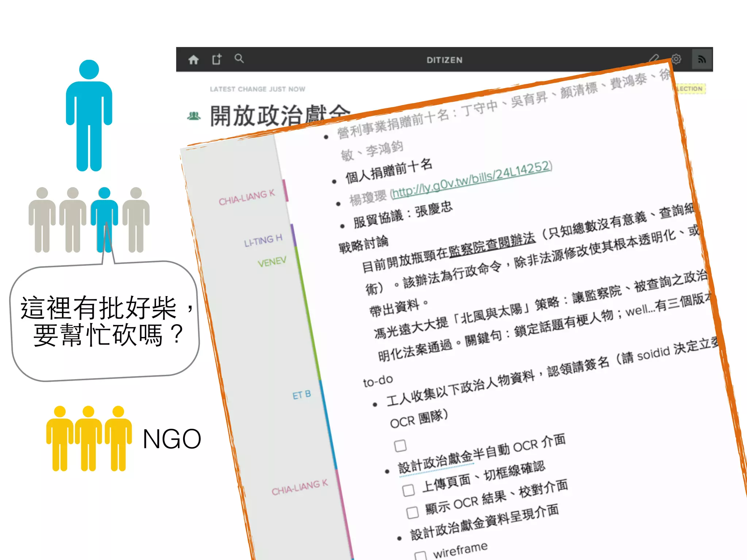Select the pencil edit icon in the top bar

[x=654, y=58]
